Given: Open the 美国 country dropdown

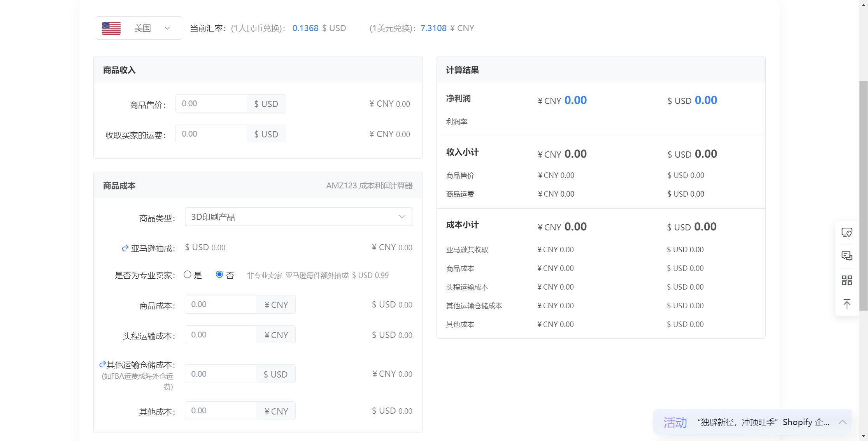Looking at the screenshot, I should [139, 28].
